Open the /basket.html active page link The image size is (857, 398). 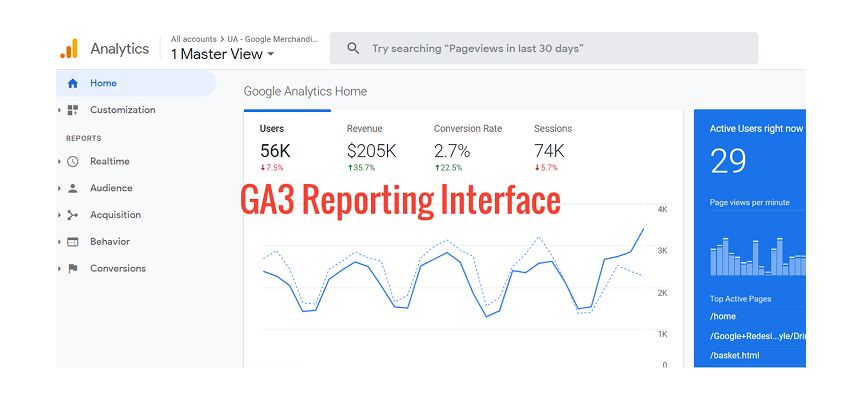click(734, 356)
